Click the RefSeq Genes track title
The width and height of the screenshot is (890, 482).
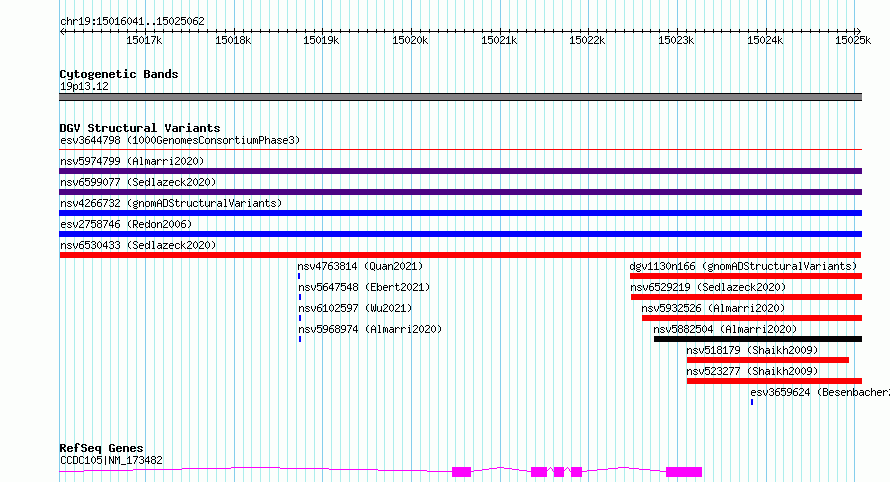pos(101,448)
